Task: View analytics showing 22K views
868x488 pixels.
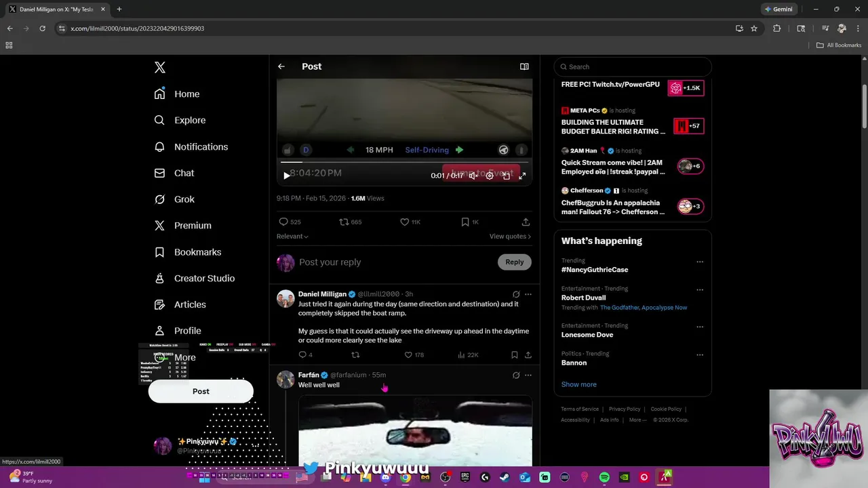Action: [468, 354]
